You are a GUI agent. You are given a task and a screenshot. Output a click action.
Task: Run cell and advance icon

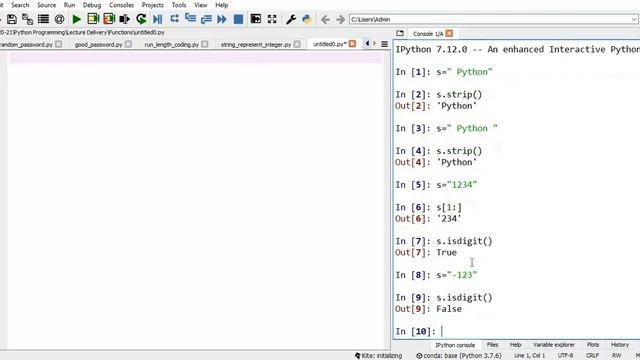[109, 19]
